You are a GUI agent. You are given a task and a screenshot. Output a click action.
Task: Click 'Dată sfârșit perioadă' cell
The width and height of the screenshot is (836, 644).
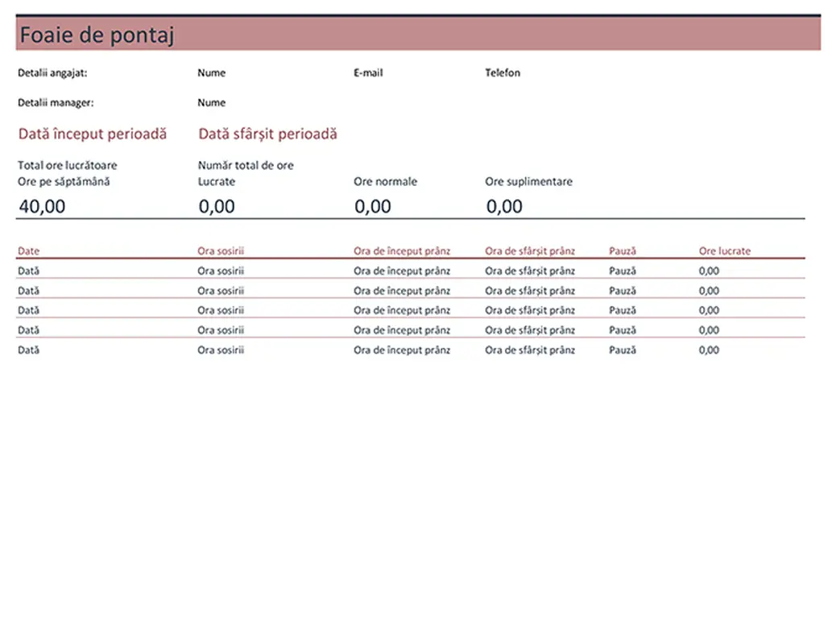click(x=267, y=134)
